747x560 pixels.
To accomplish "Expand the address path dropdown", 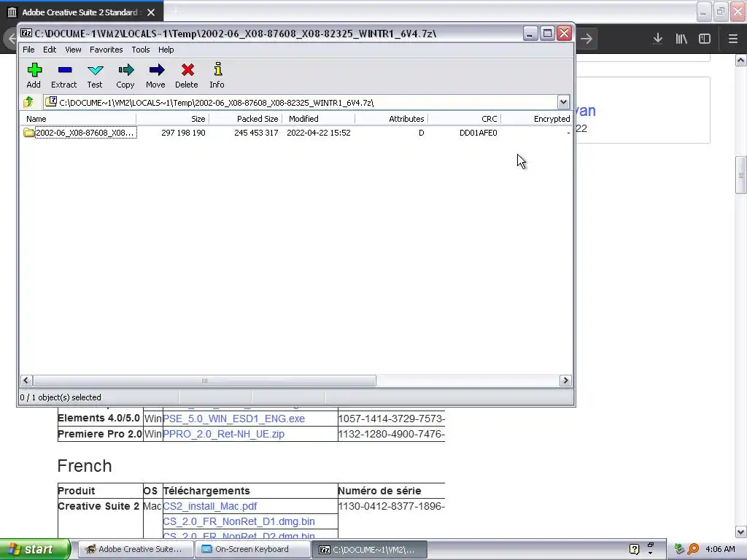I will tap(563, 102).
